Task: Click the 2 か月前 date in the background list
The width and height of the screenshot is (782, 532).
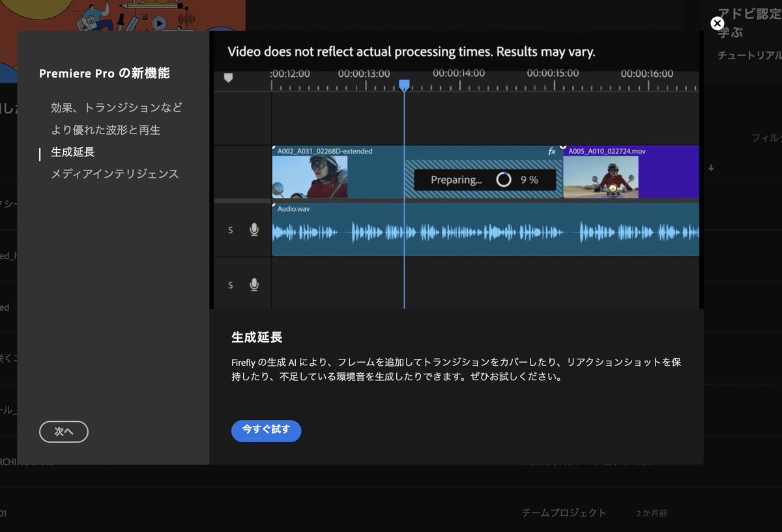Action: pyautogui.click(x=652, y=513)
